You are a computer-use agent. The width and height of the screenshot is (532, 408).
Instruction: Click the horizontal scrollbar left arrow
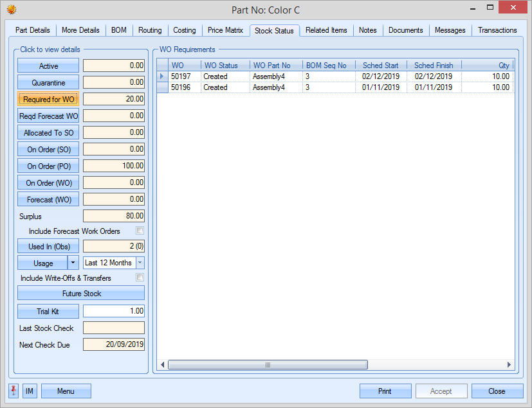(x=163, y=365)
